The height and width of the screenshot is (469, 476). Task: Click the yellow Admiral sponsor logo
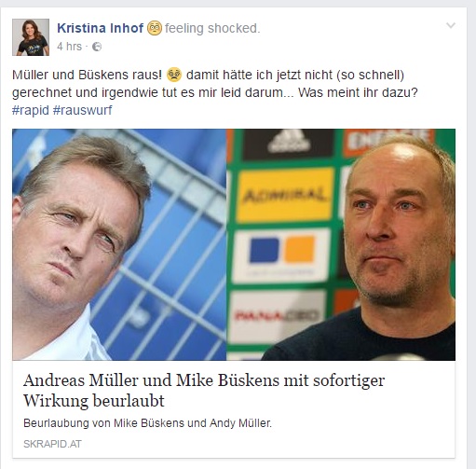(x=285, y=195)
